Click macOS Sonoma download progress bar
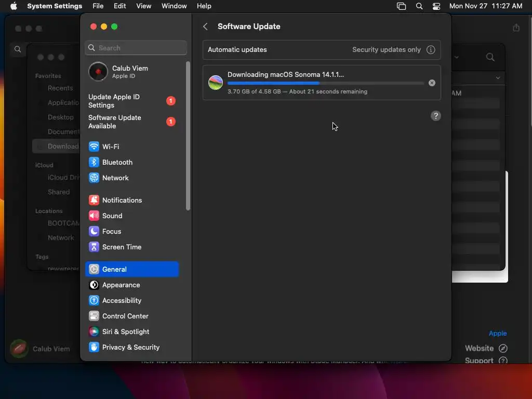Image resolution: width=532 pixels, height=399 pixels. click(x=326, y=83)
